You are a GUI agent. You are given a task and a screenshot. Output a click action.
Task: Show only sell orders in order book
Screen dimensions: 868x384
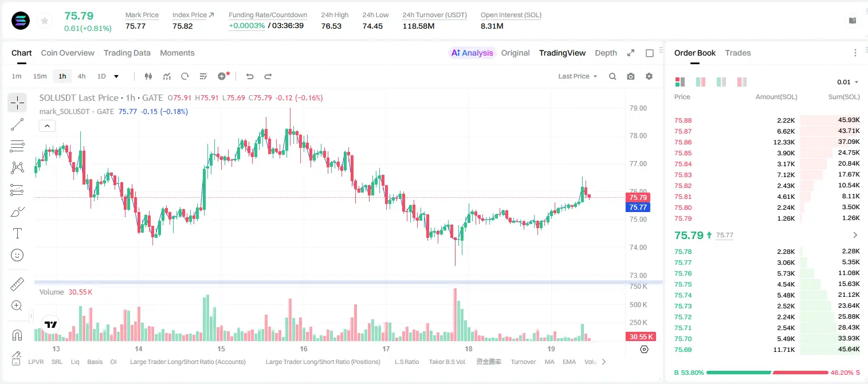click(741, 82)
